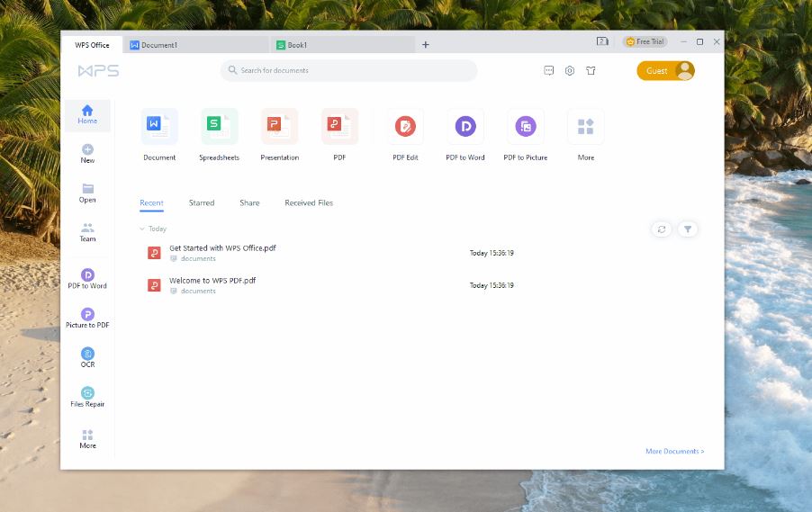Click the Open folder icon in sidebar

click(x=87, y=188)
